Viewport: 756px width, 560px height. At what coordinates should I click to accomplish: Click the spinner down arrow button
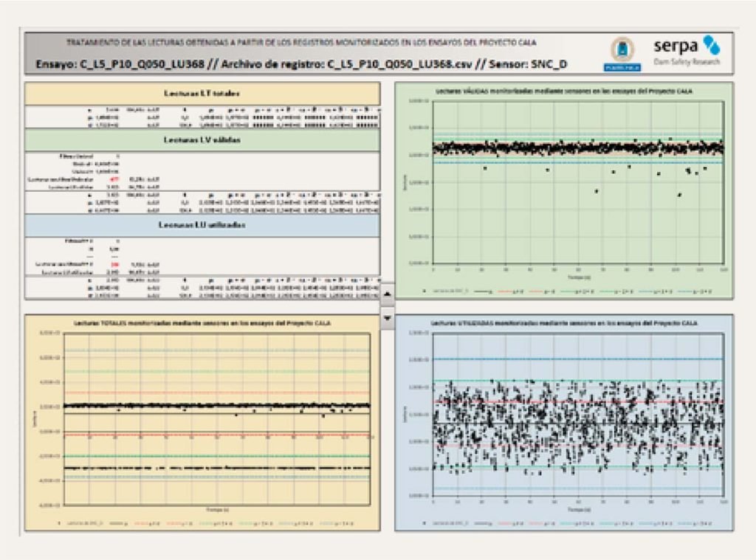pos(388,318)
